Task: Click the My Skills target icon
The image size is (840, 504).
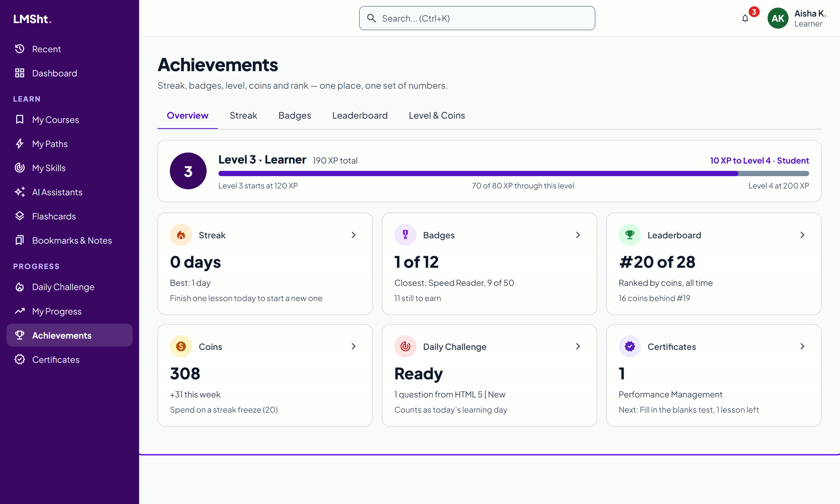Action: point(20,168)
